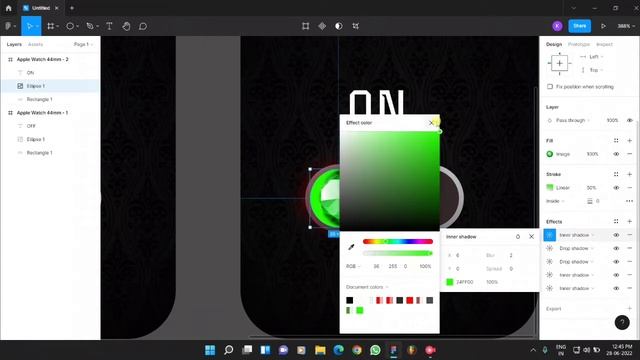Open advanced stroke options (three dots)
Image resolution: width=640 pixels, height=360 pixels.
(629, 201)
